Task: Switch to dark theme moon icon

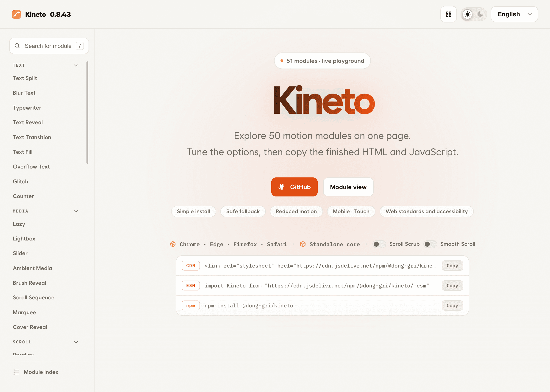Action: (480, 14)
